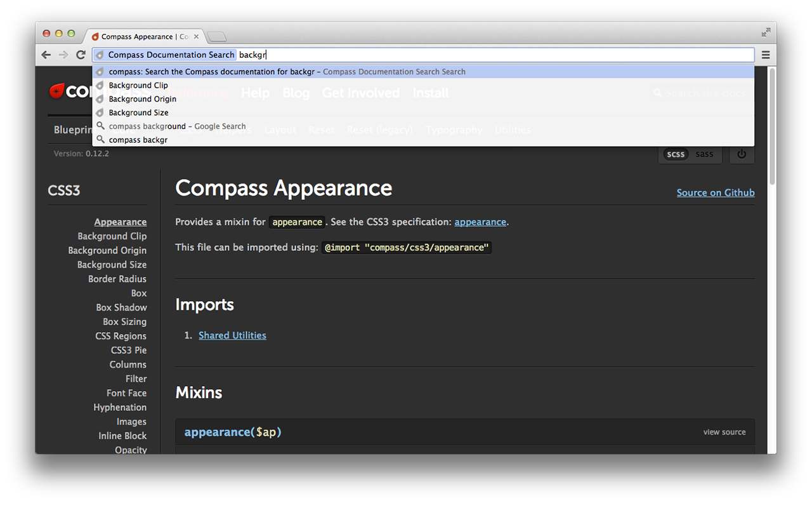Open the Chrome hamburger menu
The image size is (812, 508).
[766, 55]
